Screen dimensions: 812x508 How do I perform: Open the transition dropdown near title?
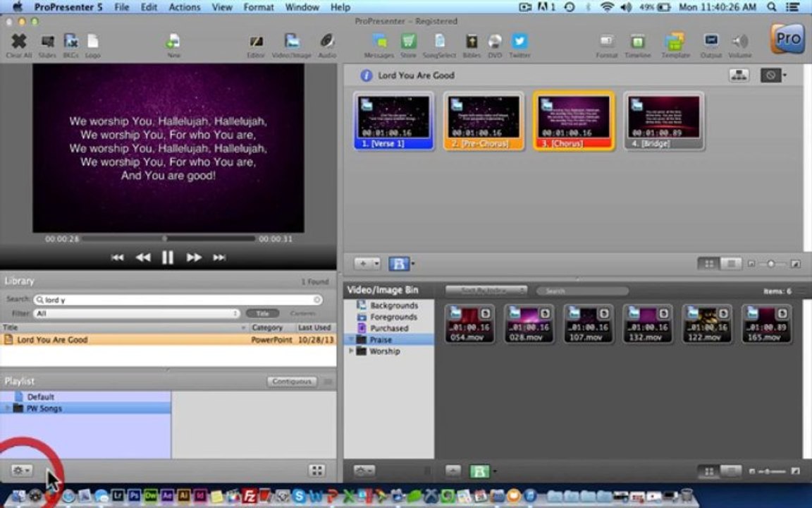(774, 75)
